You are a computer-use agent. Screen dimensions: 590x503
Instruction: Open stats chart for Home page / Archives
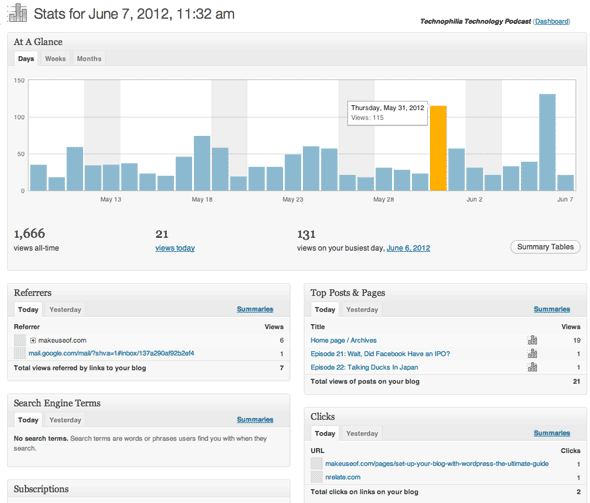(532, 340)
